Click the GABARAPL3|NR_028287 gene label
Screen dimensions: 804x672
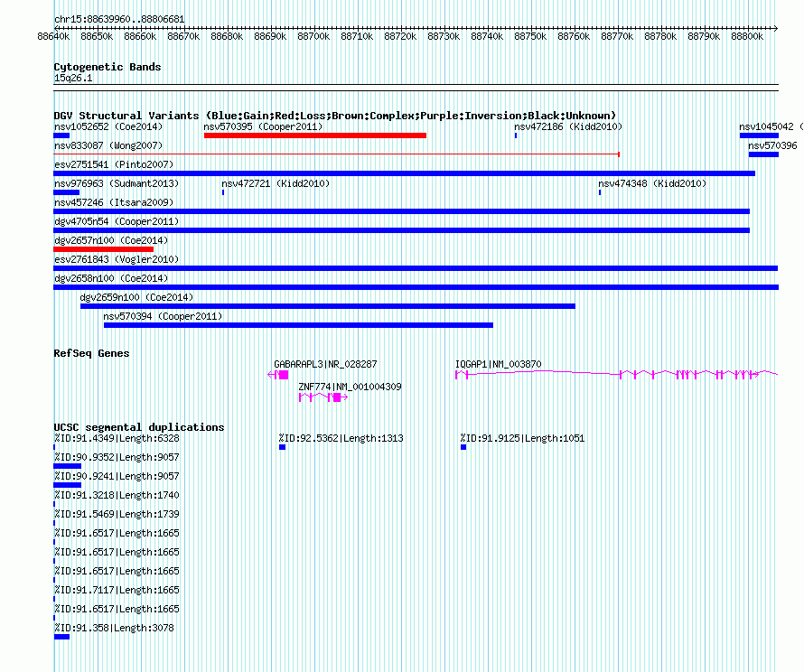[x=325, y=364]
